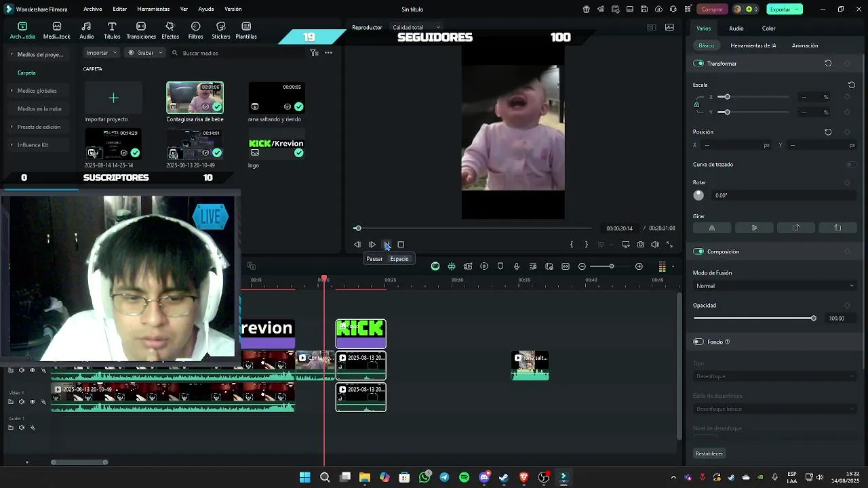
Task: Open the three-dots media options menu
Action: 328,53
